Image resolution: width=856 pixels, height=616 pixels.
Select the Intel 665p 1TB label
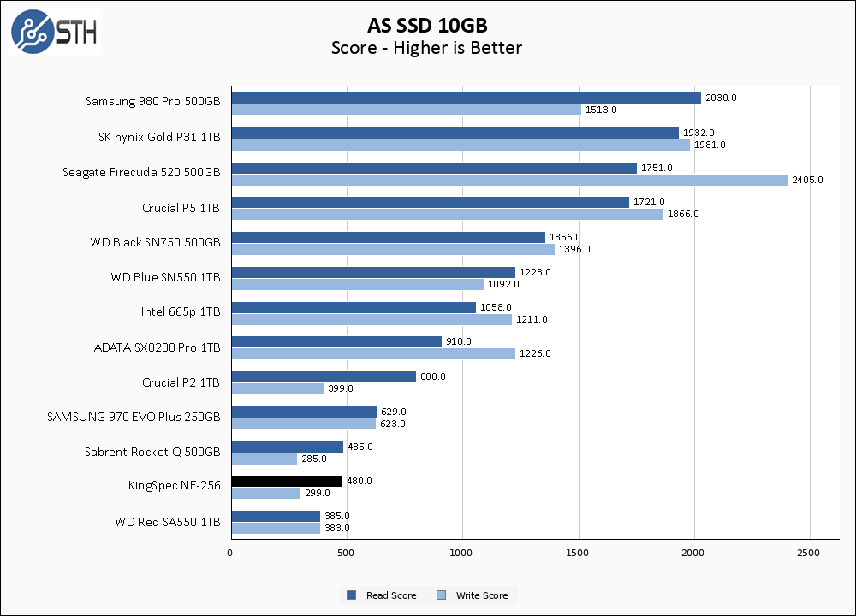(x=181, y=311)
